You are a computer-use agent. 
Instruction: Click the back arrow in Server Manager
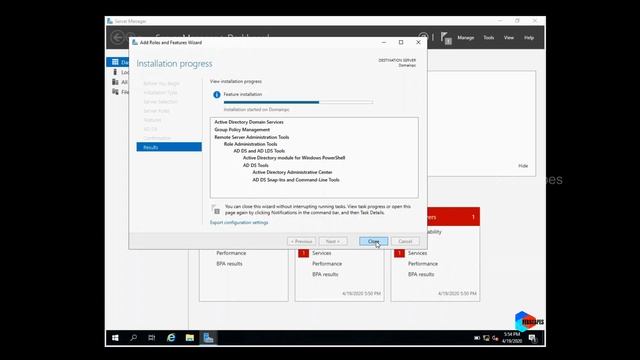(117, 38)
